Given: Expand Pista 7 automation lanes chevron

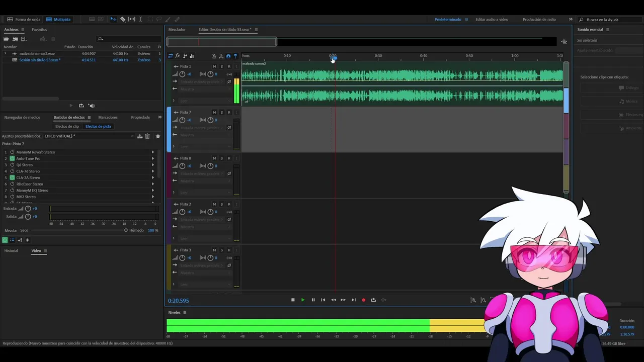Looking at the screenshot, I should [174, 147].
